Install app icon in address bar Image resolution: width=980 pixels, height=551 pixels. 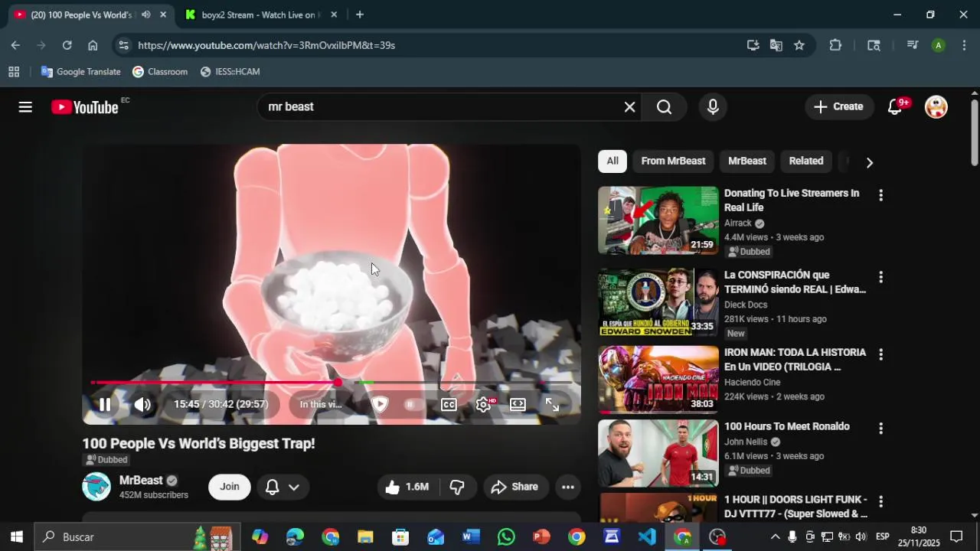[x=753, y=45]
